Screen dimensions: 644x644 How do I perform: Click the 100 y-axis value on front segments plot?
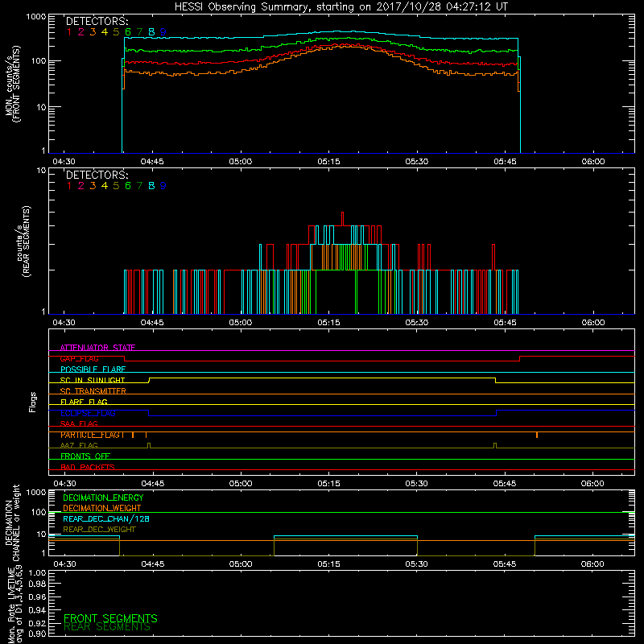[x=39, y=61]
